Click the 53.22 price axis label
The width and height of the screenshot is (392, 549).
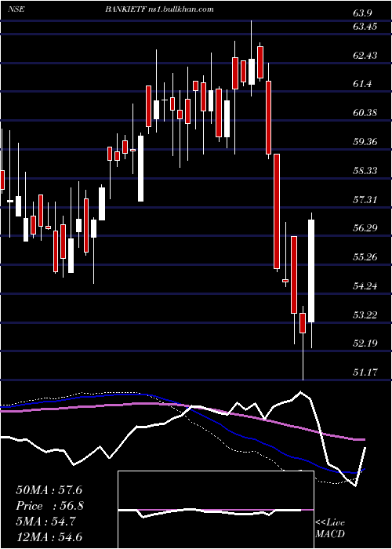point(365,314)
